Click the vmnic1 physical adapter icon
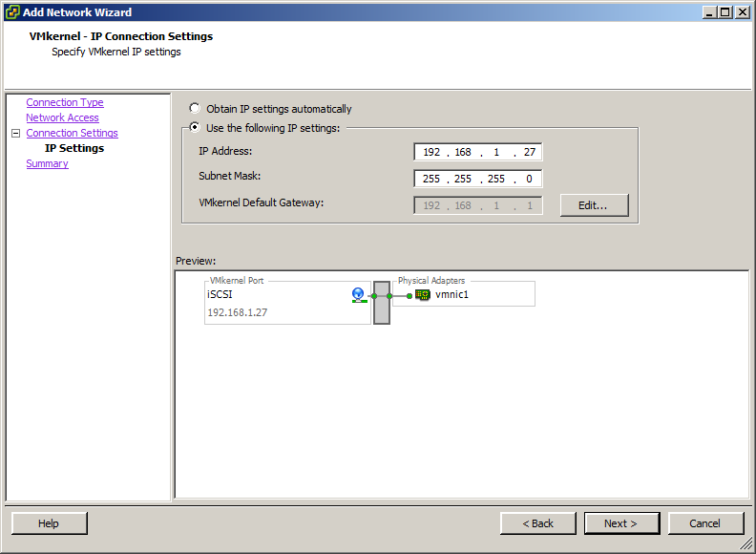Screen dimensions: 756x554 click(x=423, y=295)
